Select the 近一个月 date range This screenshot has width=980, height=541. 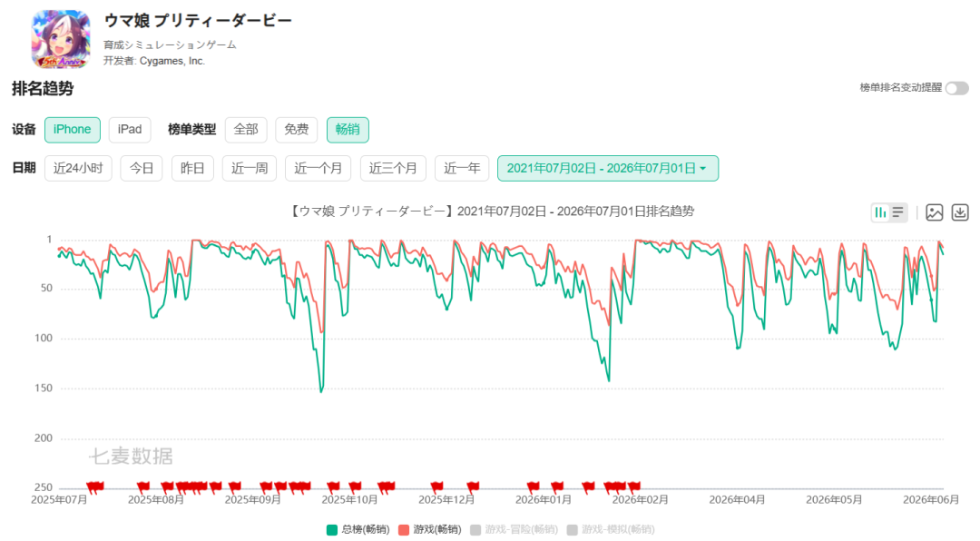(x=318, y=168)
